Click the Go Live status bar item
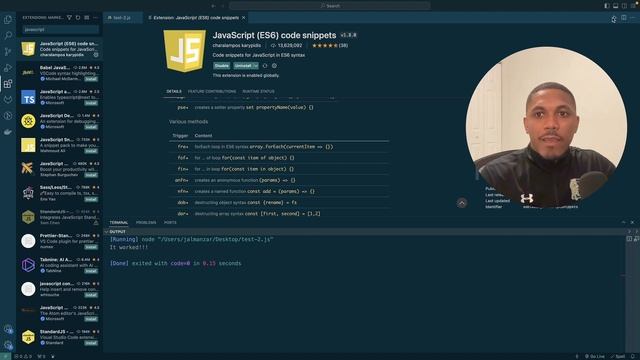This screenshot has width=640, height=360. pyautogui.click(x=595, y=356)
